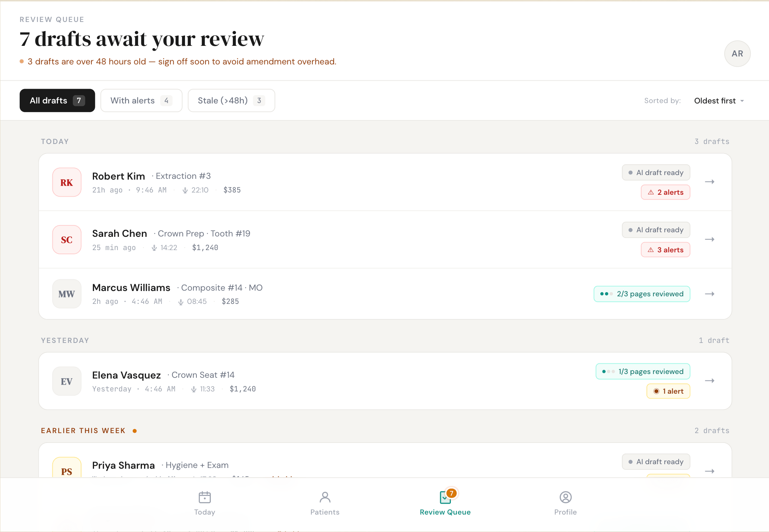Screen dimensions: 769x532
Task: Click the orange 7 notification badge
Action: [451, 493]
